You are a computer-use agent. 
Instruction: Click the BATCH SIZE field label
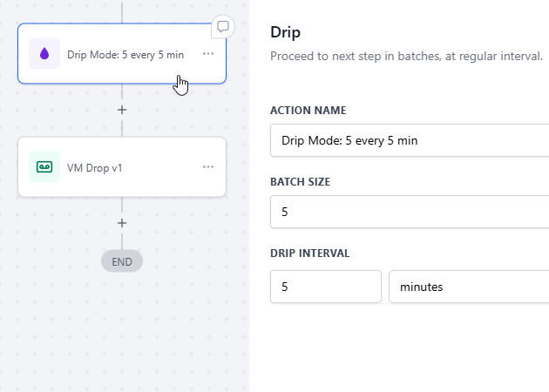(x=300, y=182)
